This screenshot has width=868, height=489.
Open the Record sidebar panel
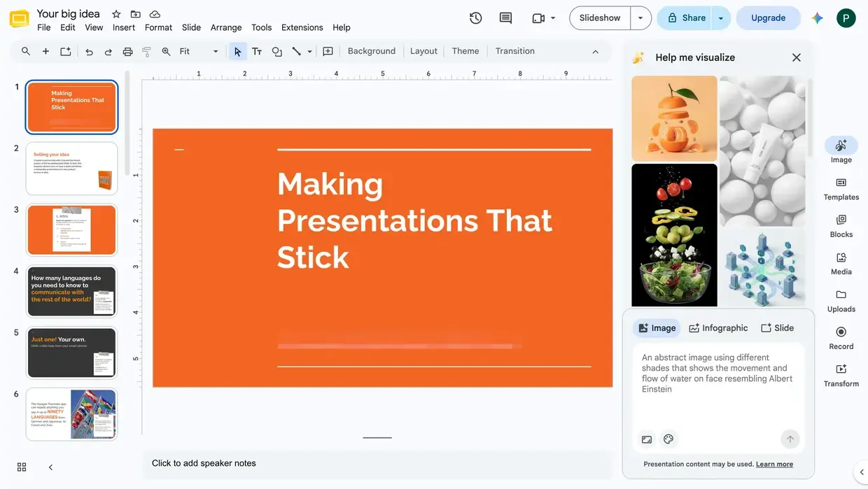click(x=841, y=337)
